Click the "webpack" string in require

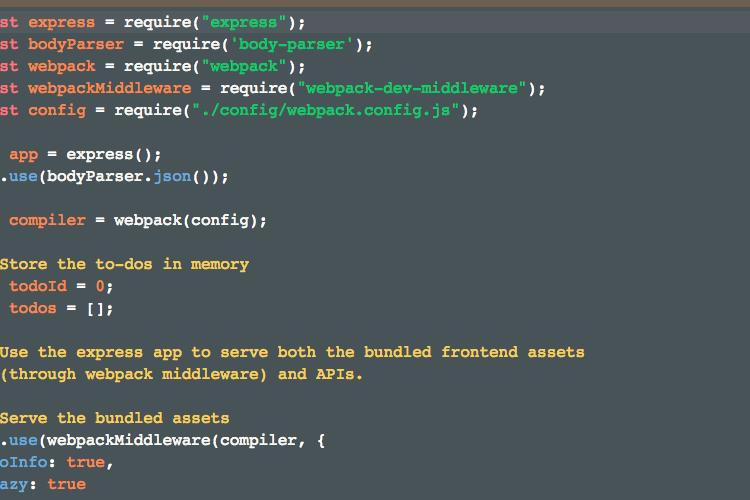point(244,67)
